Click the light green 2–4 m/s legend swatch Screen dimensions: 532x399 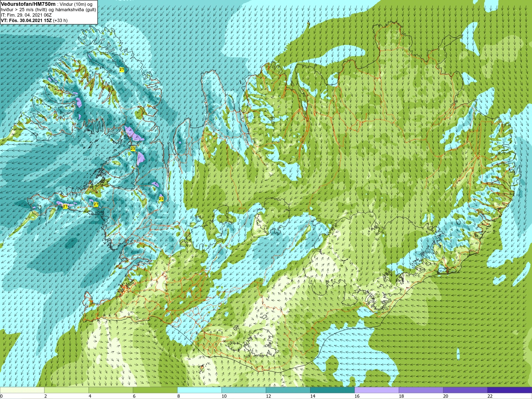tap(66, 390)
